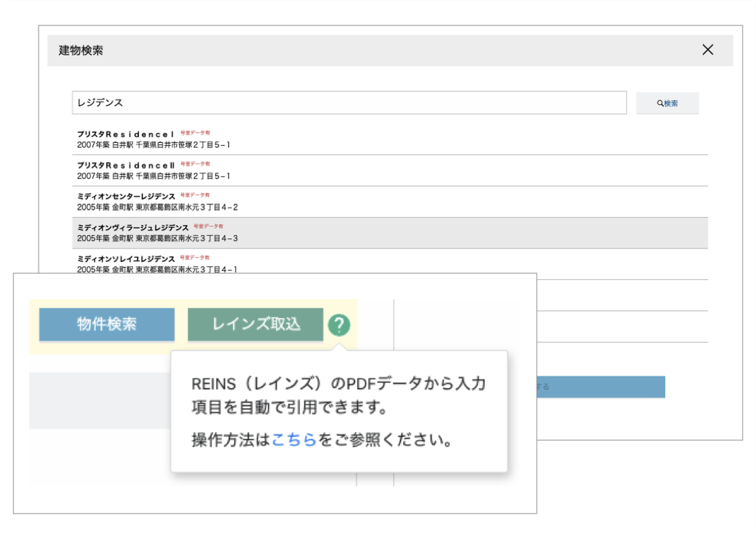This screenshot has width=756, height=537.
Task: Focus the search field containing レジデンス
Action: pos(349,103)
